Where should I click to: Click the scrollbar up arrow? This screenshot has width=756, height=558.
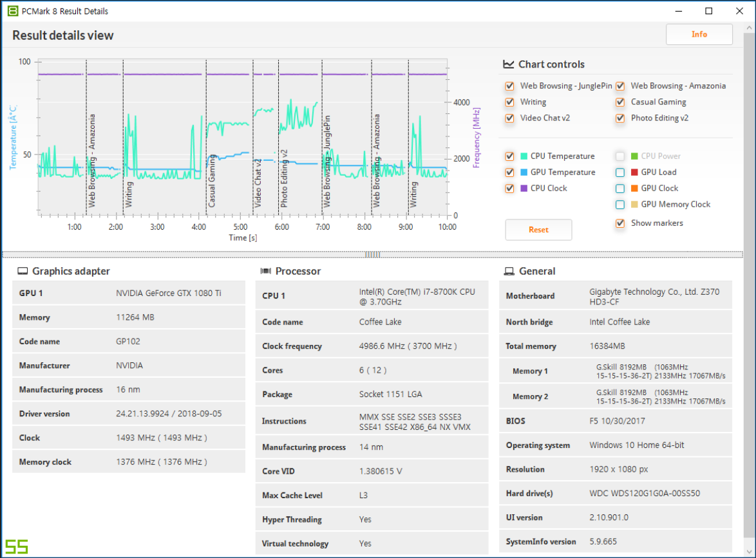pyautogui.click(x=749, y=28)
